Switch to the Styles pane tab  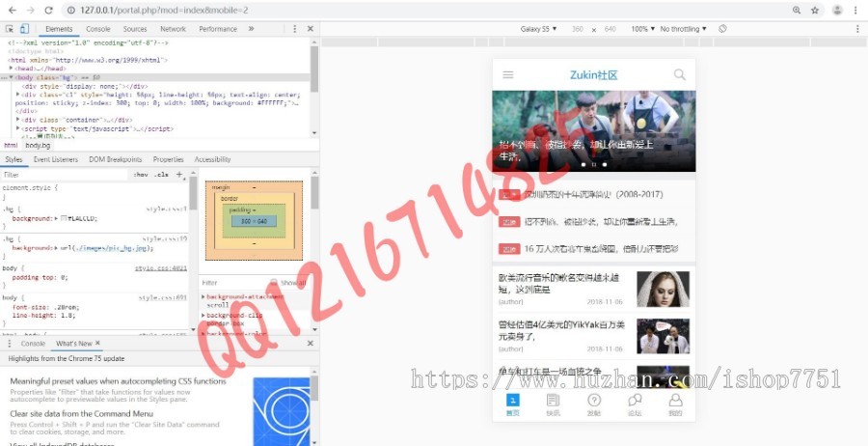[x=14, y=159]
